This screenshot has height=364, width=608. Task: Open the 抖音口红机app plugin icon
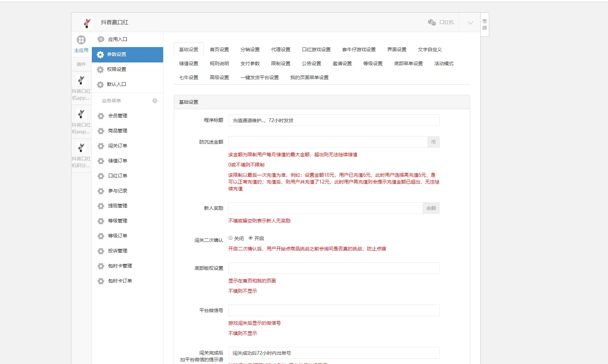coord(81,81)
